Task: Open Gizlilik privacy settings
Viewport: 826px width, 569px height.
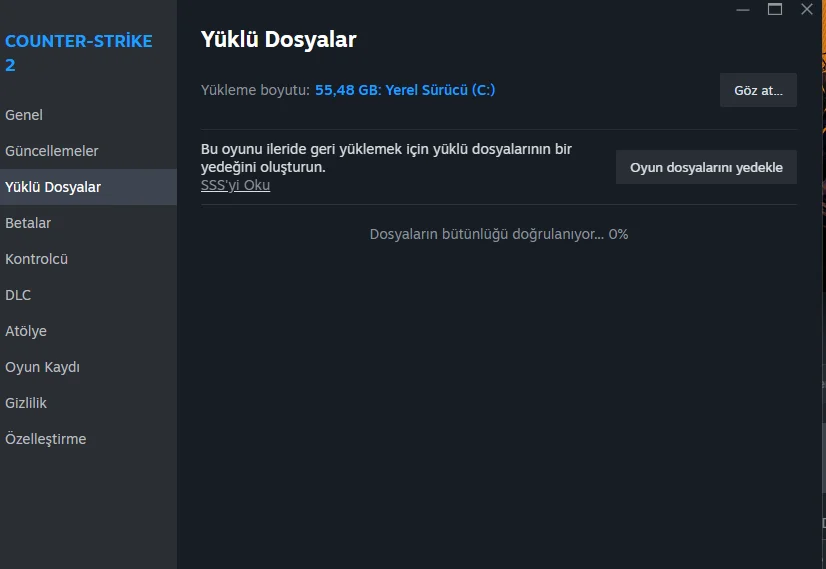Action: pos(88,403)
